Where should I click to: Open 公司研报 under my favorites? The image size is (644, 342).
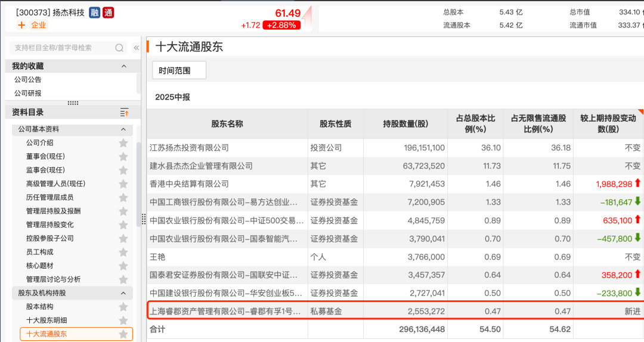[x=28, y=93]
